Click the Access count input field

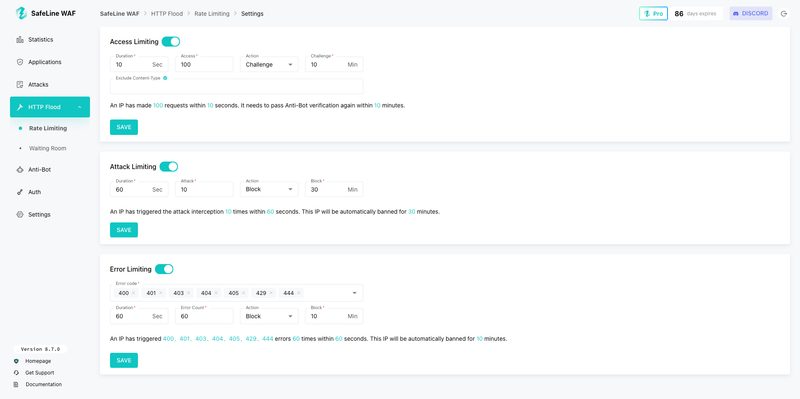tap(204, 64)
